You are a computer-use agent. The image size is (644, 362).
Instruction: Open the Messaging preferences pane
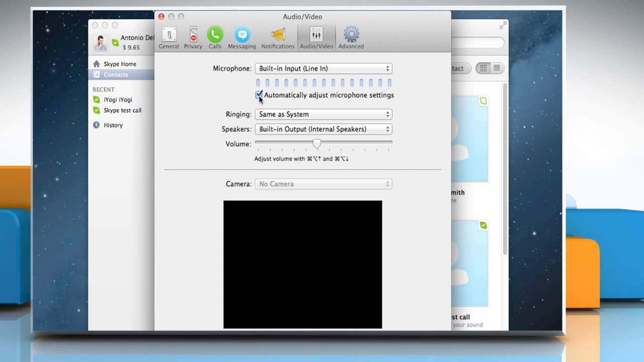point(242,38)
